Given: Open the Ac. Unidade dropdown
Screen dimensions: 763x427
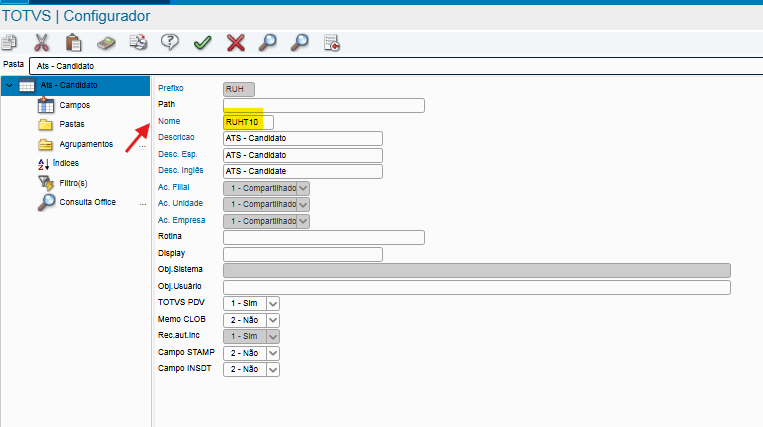Looking at the screenshot, I should click(303, 204).
